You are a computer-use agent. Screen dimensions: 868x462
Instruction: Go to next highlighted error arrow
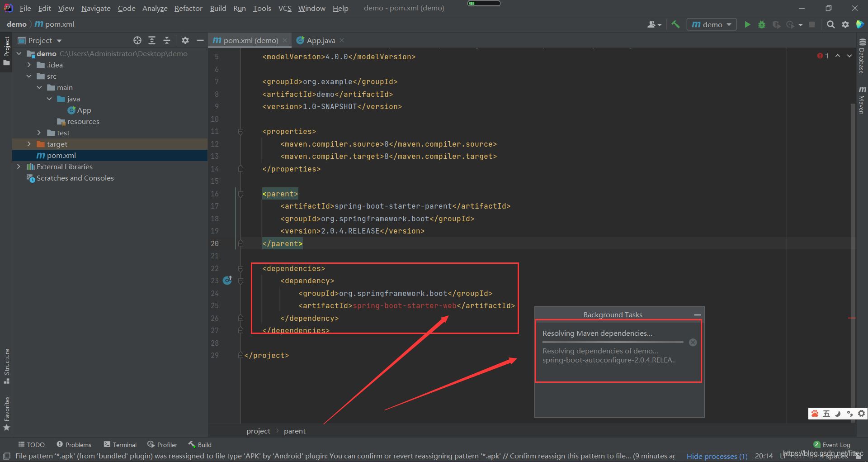tap(849, 56)
